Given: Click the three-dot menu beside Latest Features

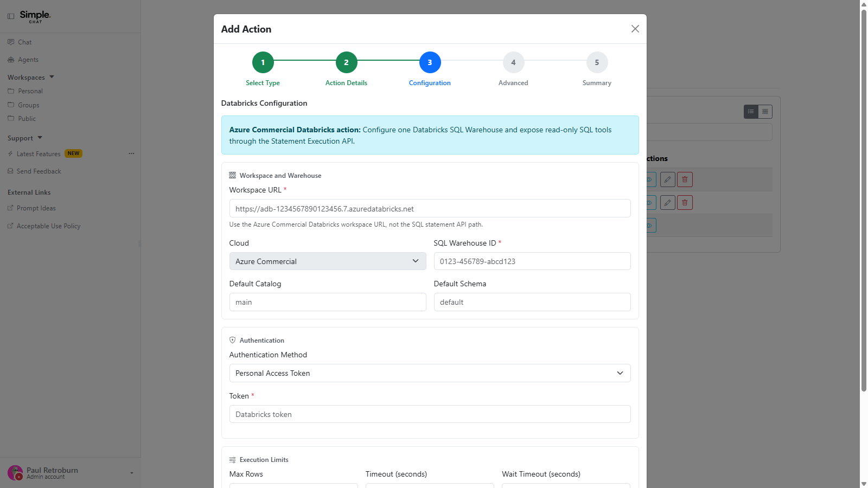Looking at the screenshot, I should pyautogui.click(x=131, y=153).
